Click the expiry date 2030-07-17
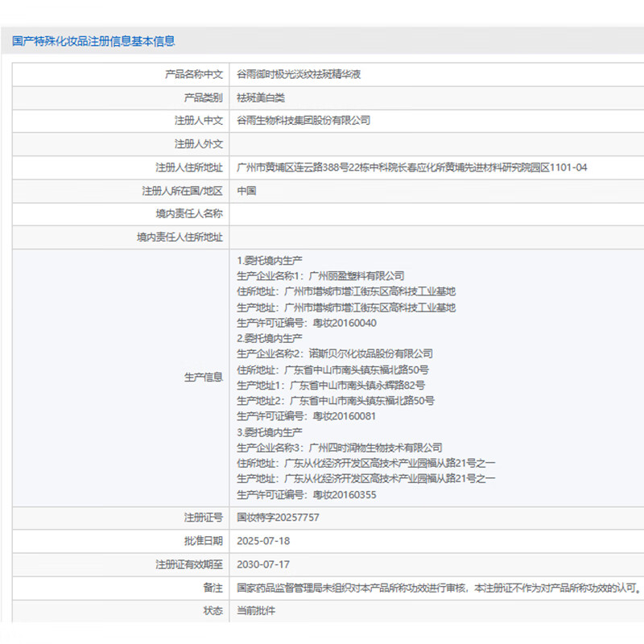This screenshot has width=644, height=644. (x=263, y=564)
